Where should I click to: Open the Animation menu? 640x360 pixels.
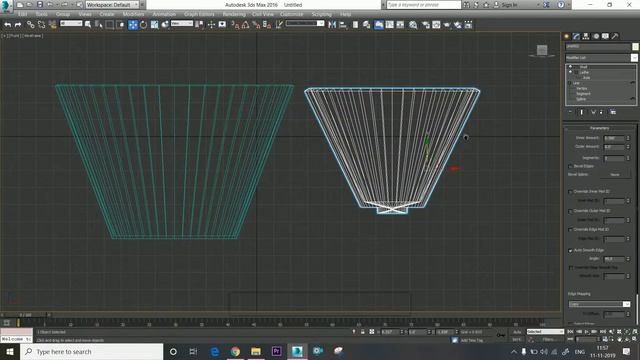pyautogui.click(x=164, y=14)
